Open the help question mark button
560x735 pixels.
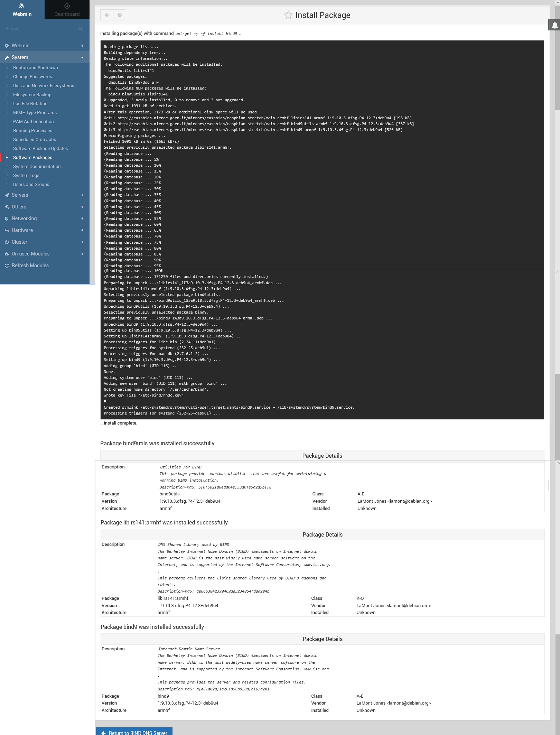120,15
